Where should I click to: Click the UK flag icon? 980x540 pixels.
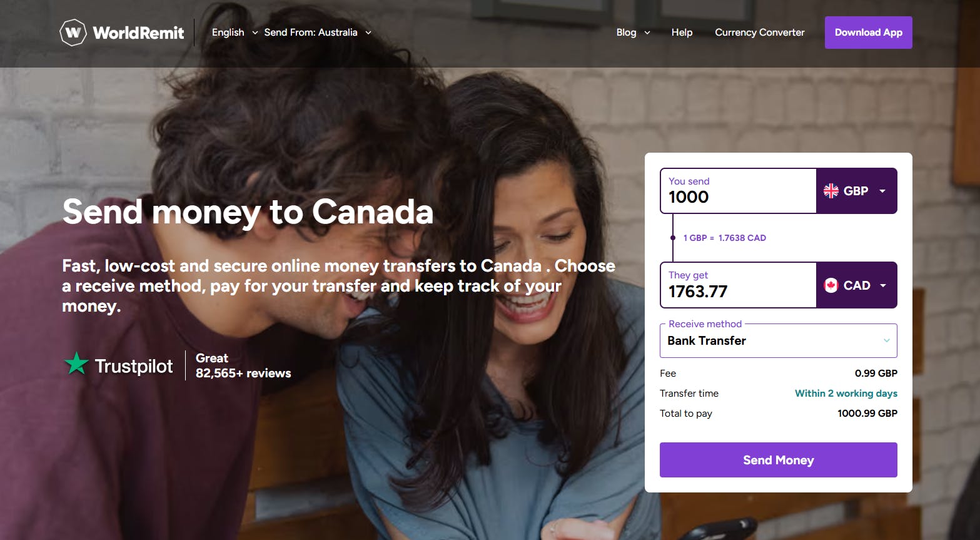[831, 191]
